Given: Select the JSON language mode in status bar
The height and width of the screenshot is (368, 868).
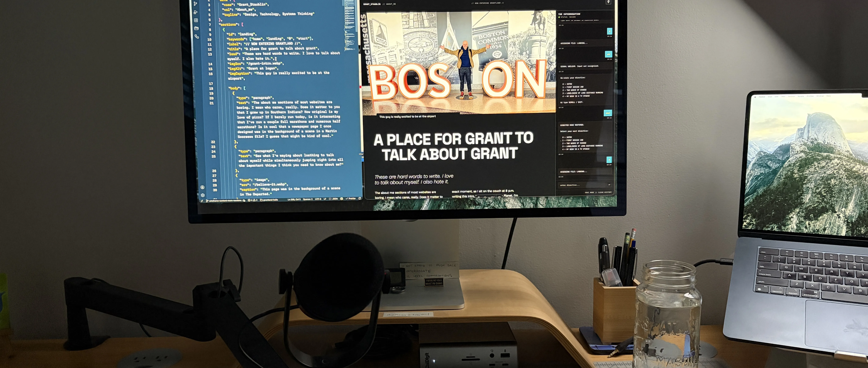Looking at the screenshot, I should coord(334,199).
